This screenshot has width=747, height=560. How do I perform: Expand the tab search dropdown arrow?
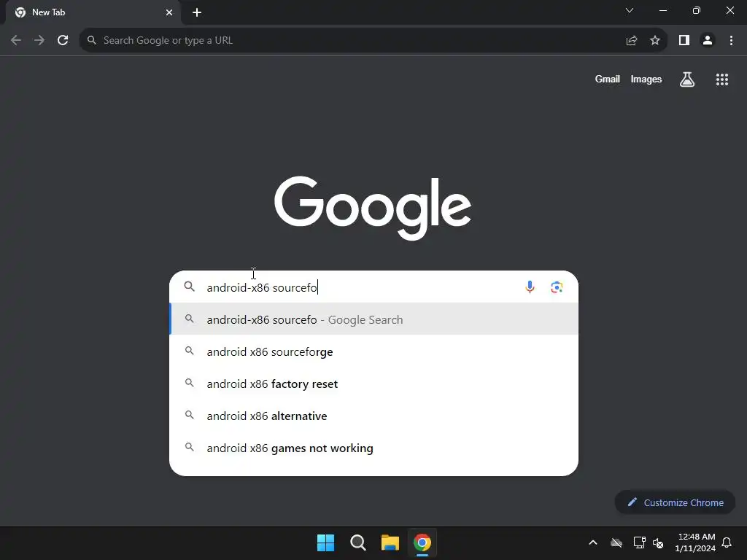630,10
